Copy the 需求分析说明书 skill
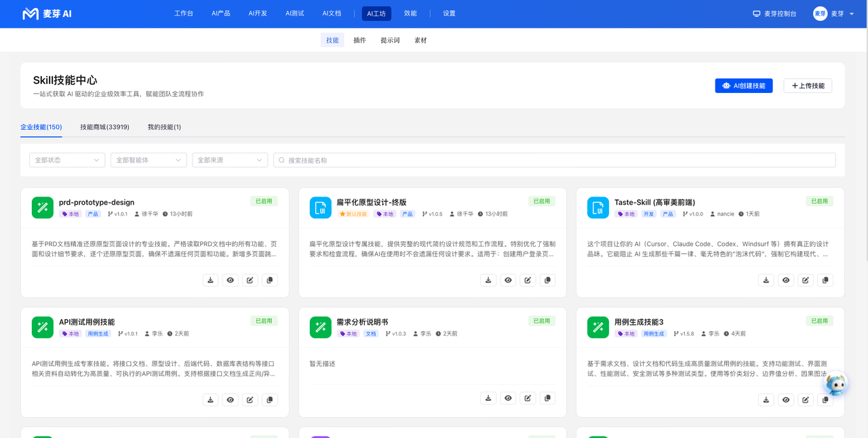 [x=548, y=398]
